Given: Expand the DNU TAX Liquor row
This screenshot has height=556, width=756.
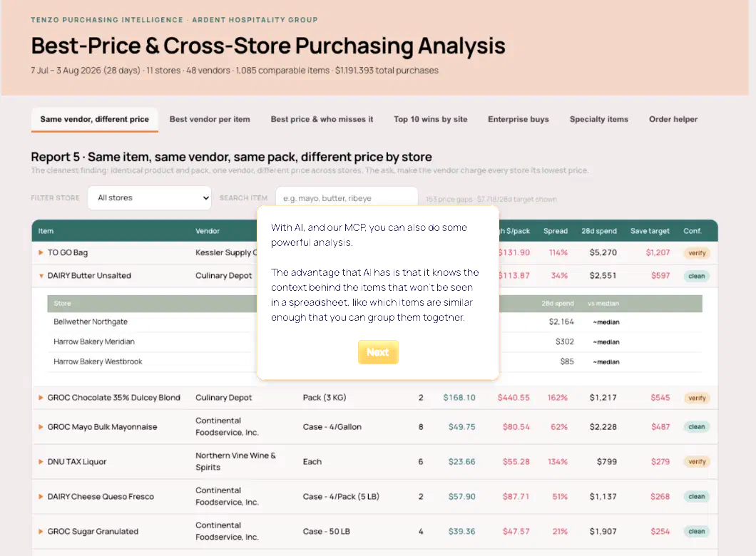Looking at the screenshot, I should (41, 462).
